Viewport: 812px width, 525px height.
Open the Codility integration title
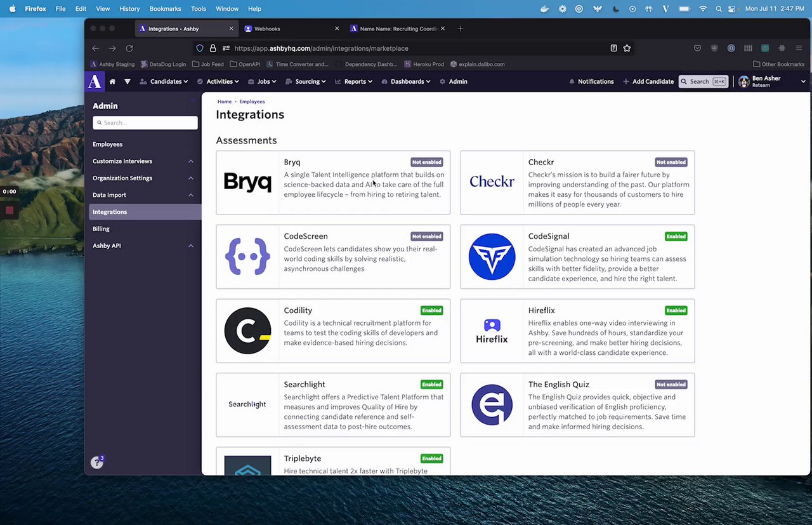pyautogui.click(x=298, y=310)
